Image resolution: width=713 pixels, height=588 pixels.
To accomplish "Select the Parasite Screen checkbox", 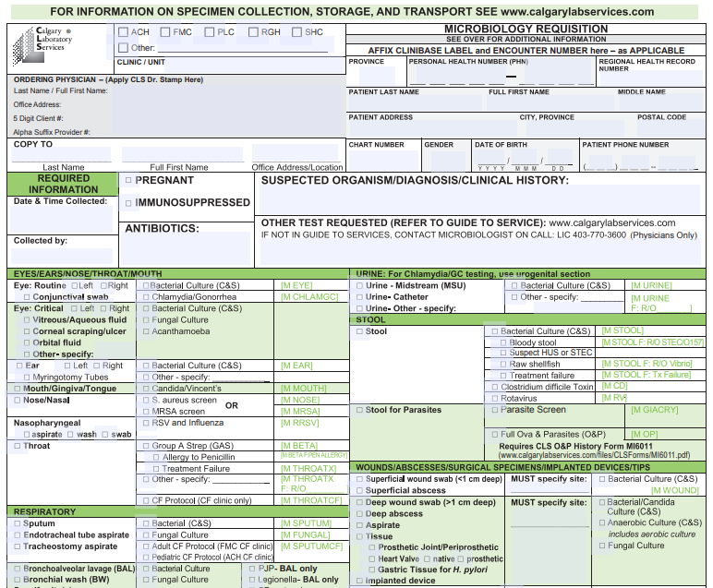I will coord(495,410).
